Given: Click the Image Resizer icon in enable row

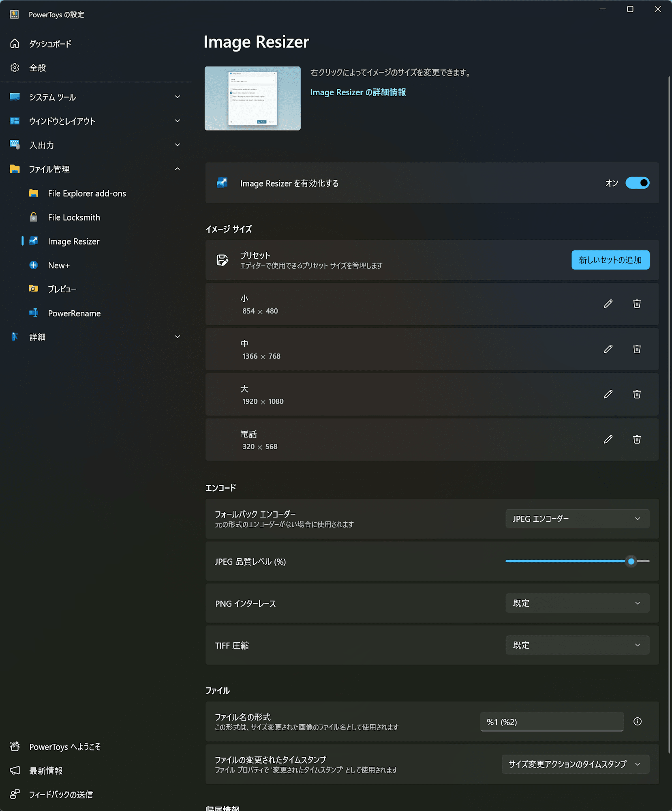Looking at the screenshot, I should 222,183.
